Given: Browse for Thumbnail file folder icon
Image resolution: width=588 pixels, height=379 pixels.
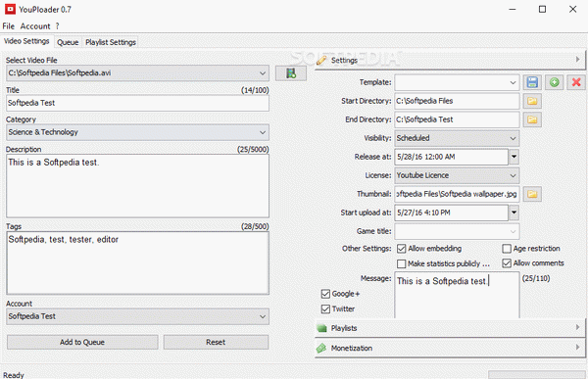Looking at the screenshot, I should (532, 194).
